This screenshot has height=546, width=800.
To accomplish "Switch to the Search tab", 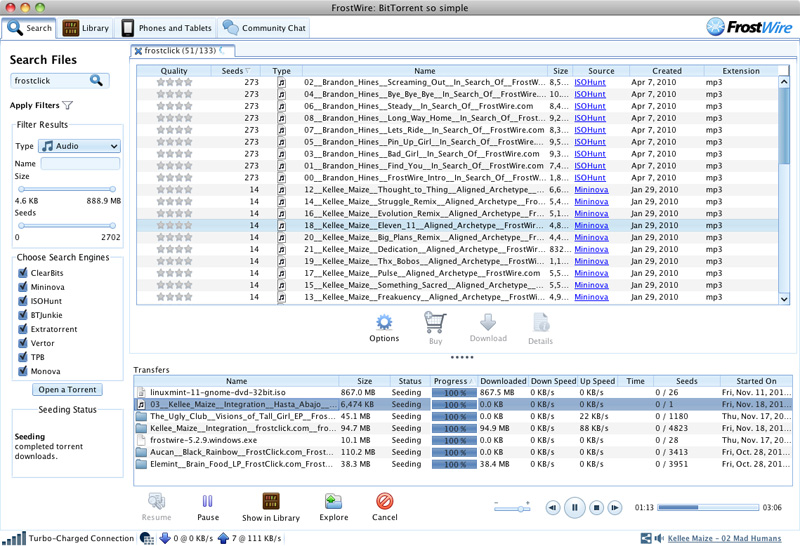I will 30,28.
